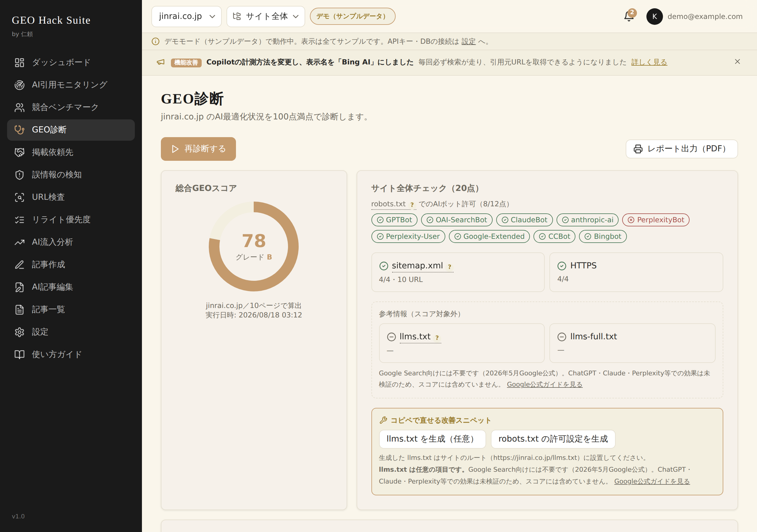Click the demo@example.com account label
This screenshot has width=757, height=532.
pos(705,17)
